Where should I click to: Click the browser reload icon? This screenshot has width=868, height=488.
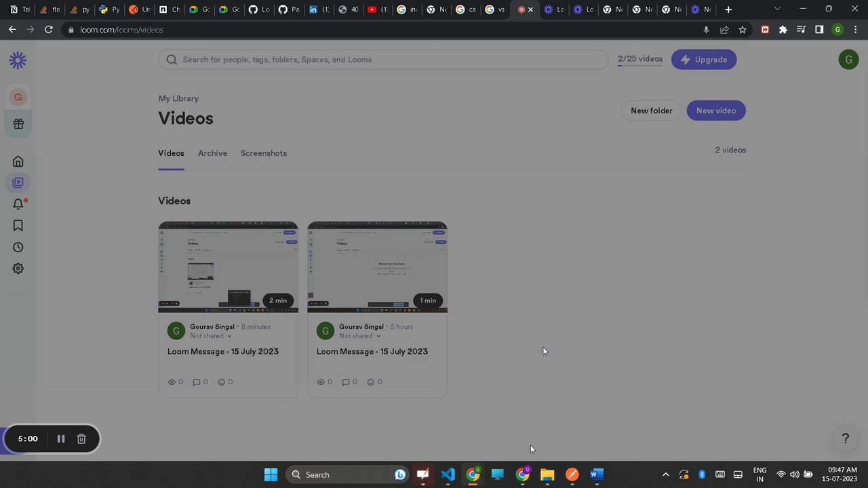tap(48, 30)
